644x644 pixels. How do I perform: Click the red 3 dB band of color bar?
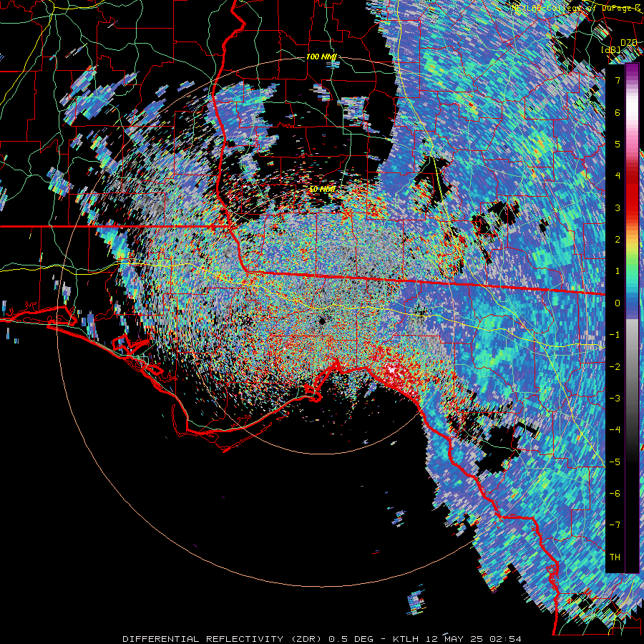pyautogui.click(x=632, y=208)
